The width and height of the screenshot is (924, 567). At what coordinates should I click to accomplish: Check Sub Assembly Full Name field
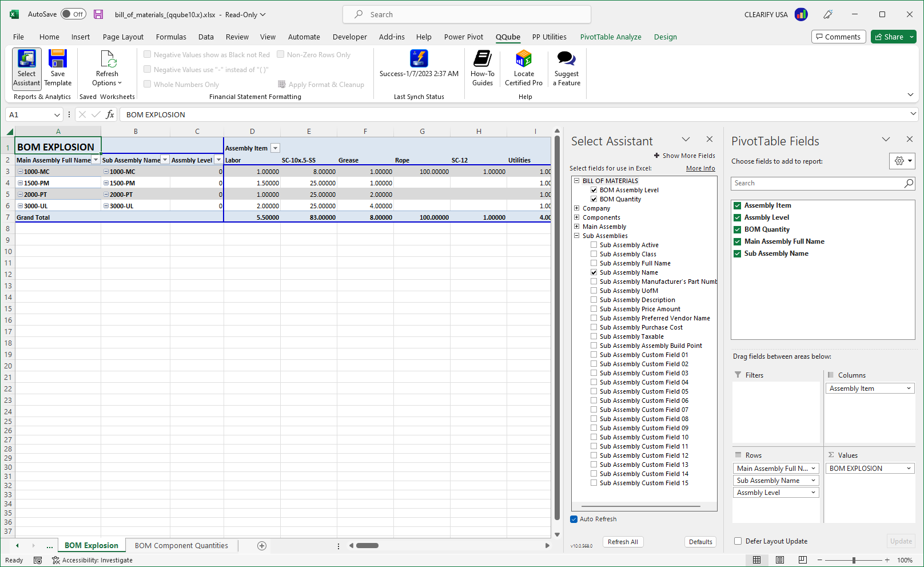click(594, 263)
